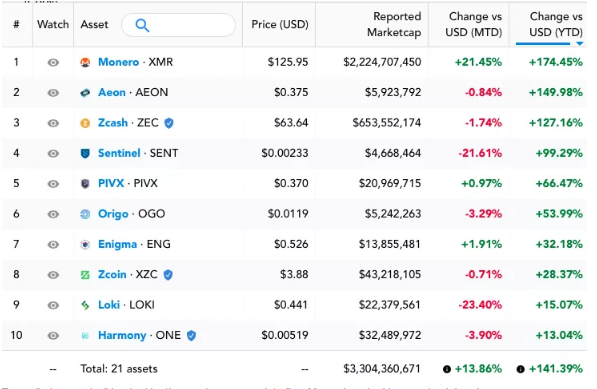The width and height of the screenshot is (597, 389).
Task: Click the Loki logo icon
Action: (85, 305)
